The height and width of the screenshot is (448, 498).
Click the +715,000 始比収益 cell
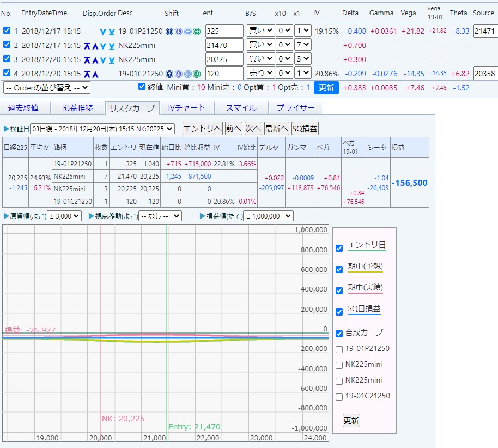(197, 164)
